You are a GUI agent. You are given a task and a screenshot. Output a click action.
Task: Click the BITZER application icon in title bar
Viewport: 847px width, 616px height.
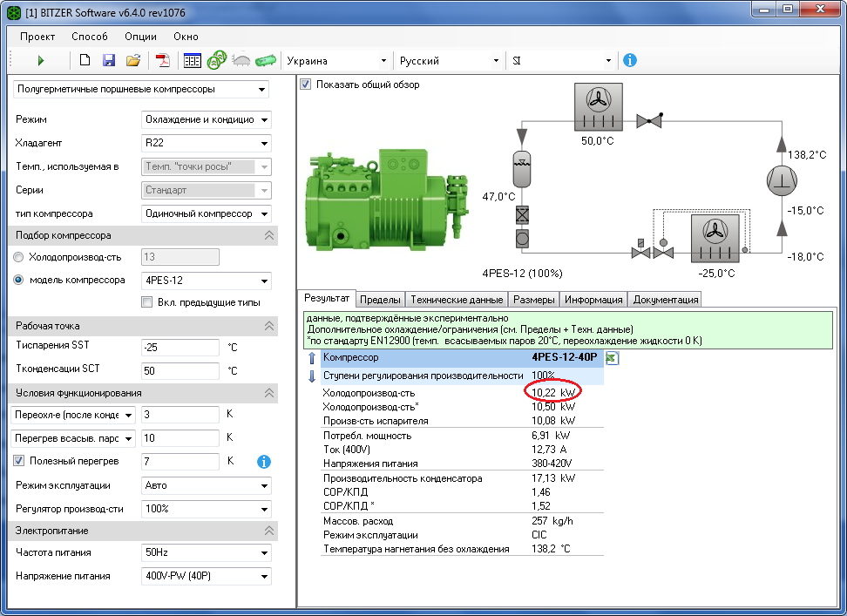point(14,12)
